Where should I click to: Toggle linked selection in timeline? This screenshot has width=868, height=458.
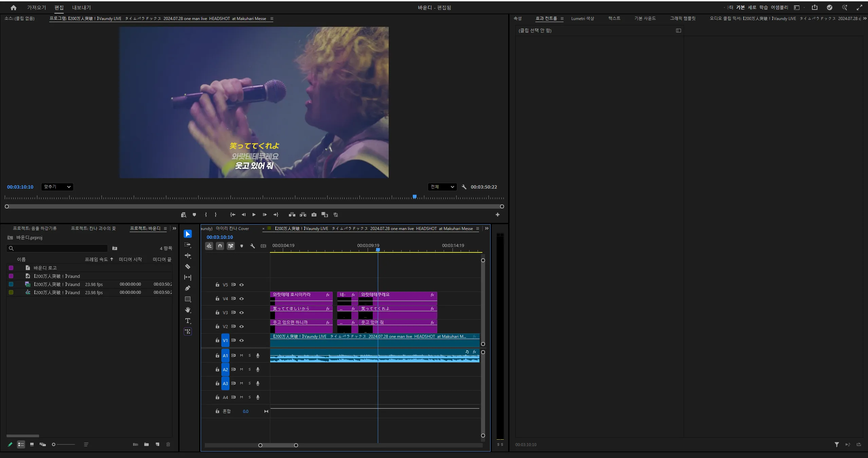pyautogui.click(x=231, y=246)
